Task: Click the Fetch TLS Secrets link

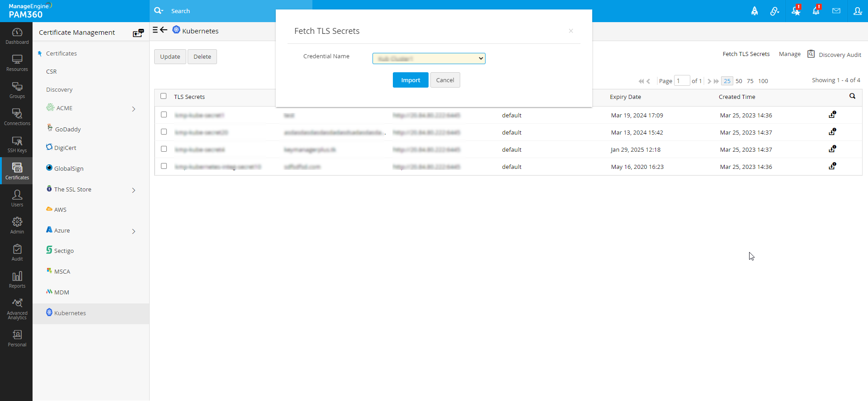Action: coord(746,54)
